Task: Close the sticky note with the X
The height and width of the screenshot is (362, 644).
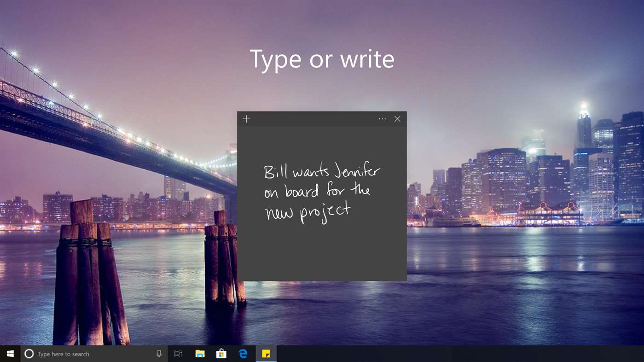Action: pyautogui.click(x=397, y=119)
